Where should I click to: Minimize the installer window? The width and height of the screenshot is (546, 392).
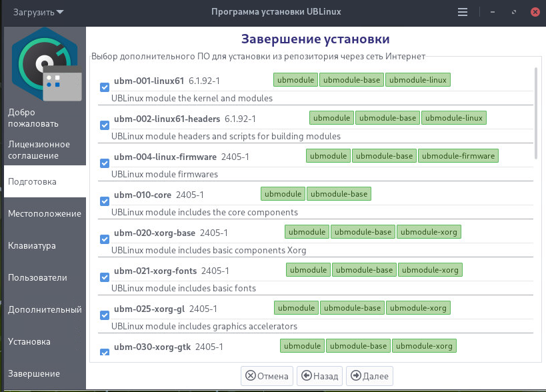click(493, 12)
